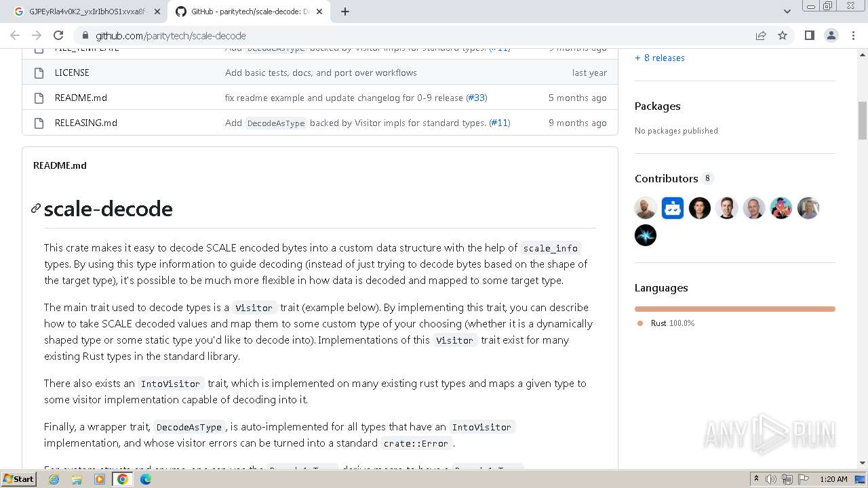Open the dark blue star contributor avatar
Screen dimensions: 868x488
click(x=646, y=235)
